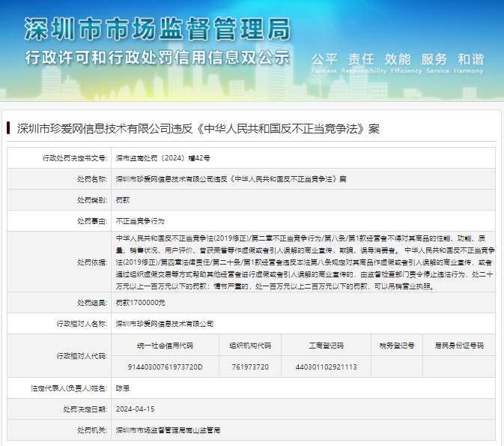This screenshot has width=504, height=446.
Task: Click the 公平 责任 效能 服务 和谐 slogan
Action: (397, 59)
